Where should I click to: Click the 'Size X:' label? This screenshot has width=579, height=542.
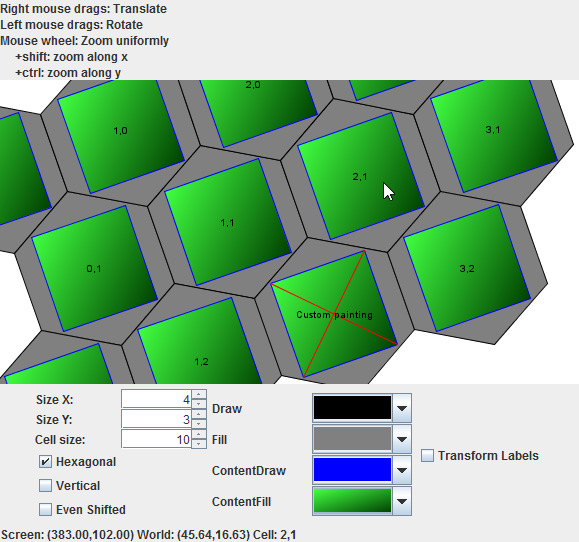click(55, 399)
